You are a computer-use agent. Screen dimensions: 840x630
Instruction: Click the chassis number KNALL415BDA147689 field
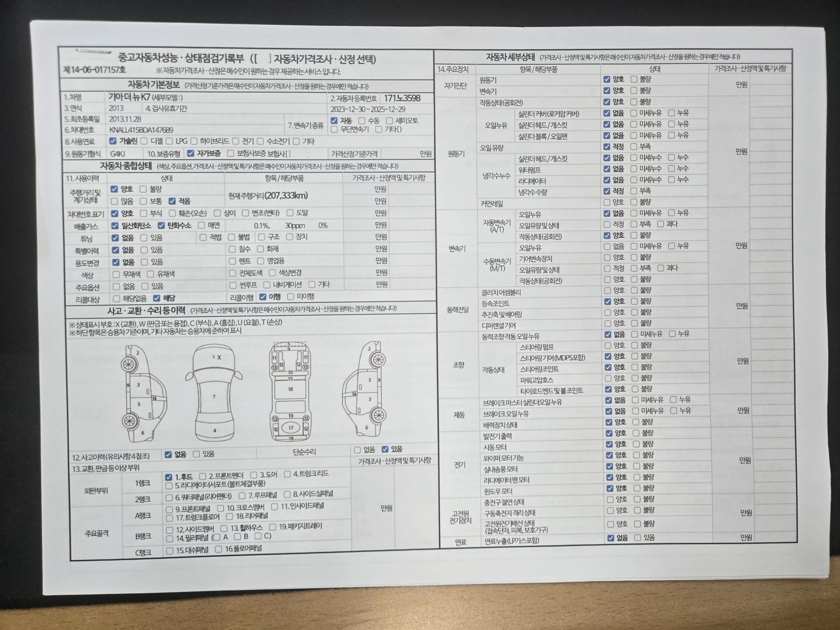[141, 130]
